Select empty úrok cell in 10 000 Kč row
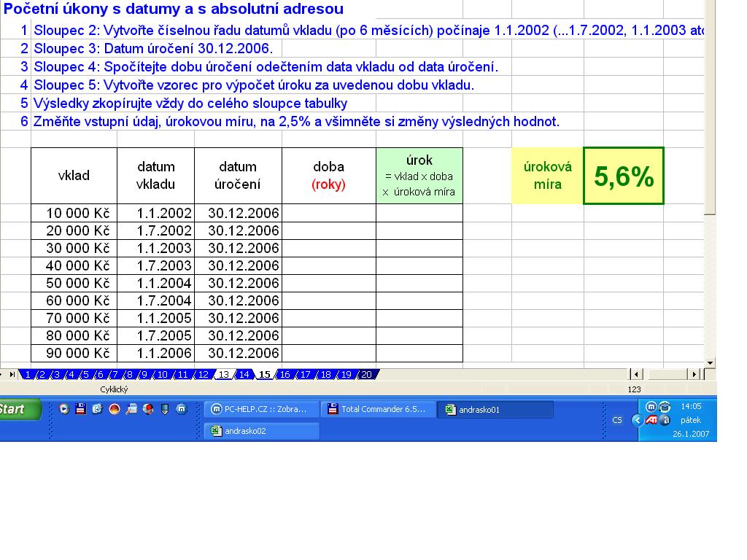The height and width of the screenshot is (560, 747). 419,213
